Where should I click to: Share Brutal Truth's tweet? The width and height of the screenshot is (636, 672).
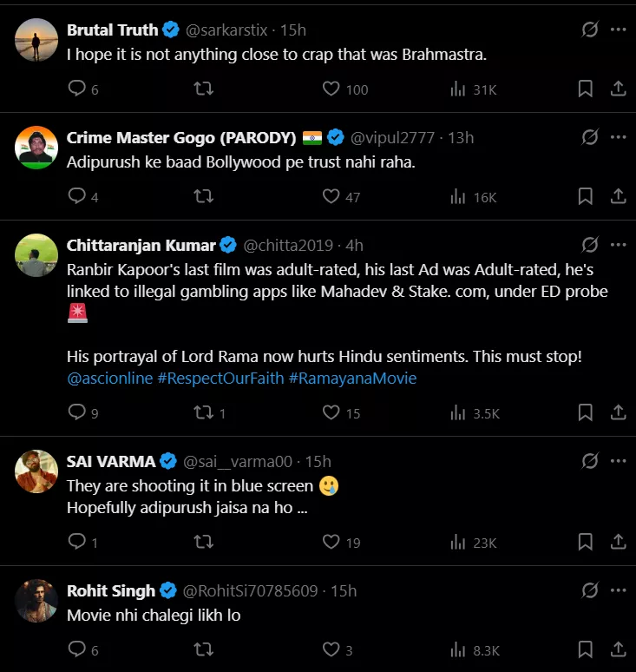coord(619,89)
